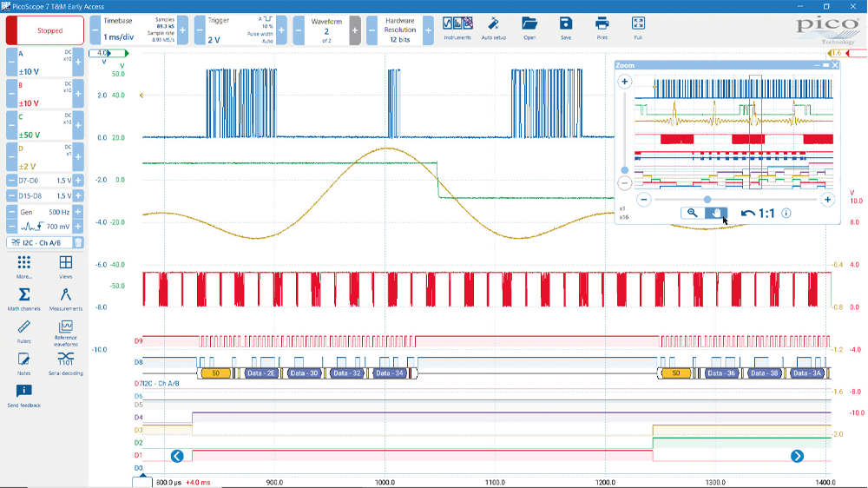Open Reference waveforms

pyautogui.click(x=65, y=333)
